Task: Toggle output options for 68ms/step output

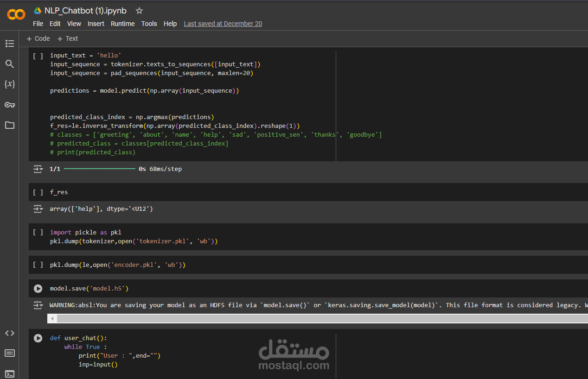Action: (38, 169)
